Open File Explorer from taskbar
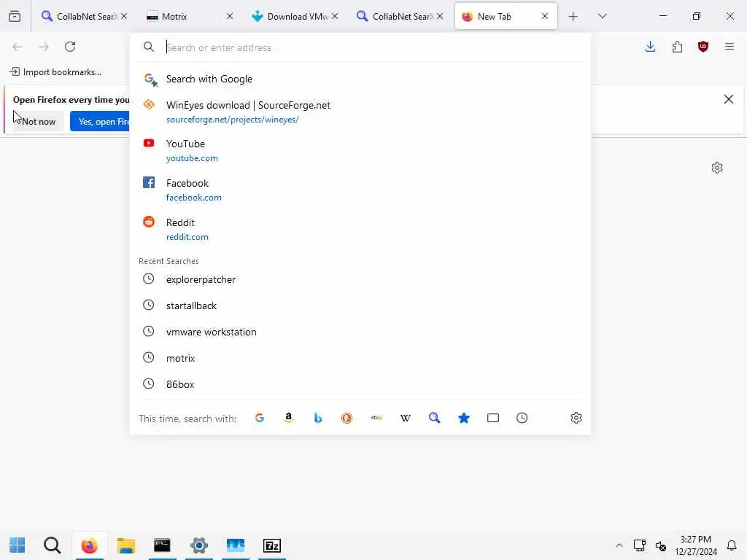The height and width of the screenshot is (560, 747). click(125, 545)
